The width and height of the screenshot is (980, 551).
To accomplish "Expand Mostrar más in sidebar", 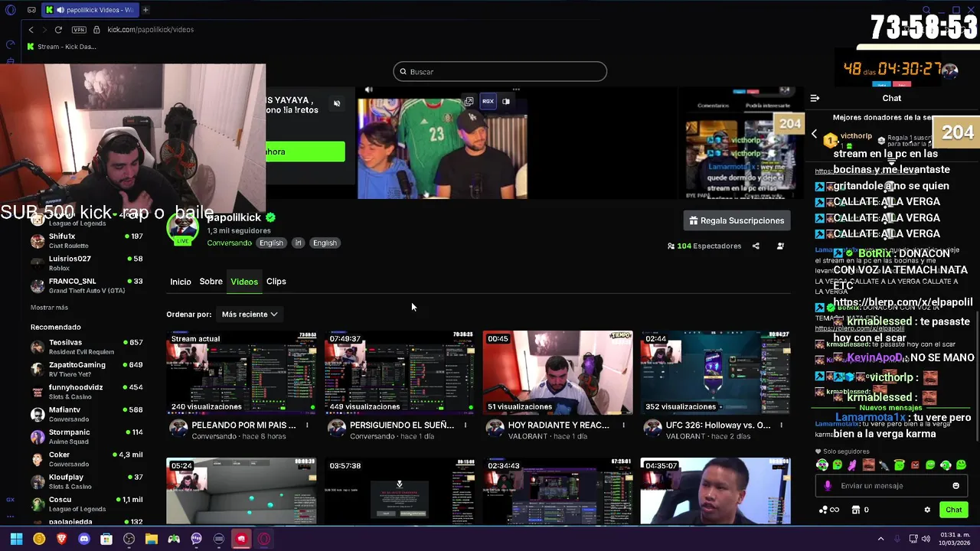I will coord(49,308).
